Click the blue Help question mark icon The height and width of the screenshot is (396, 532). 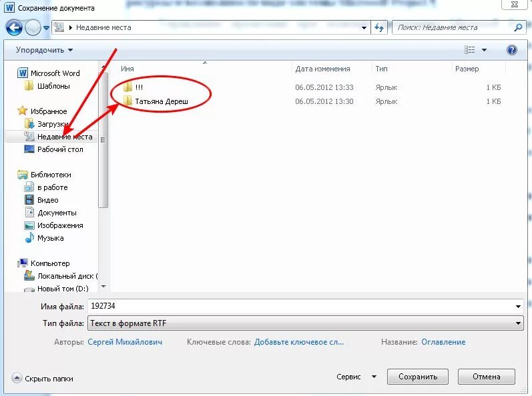click(x=512, y=50)
